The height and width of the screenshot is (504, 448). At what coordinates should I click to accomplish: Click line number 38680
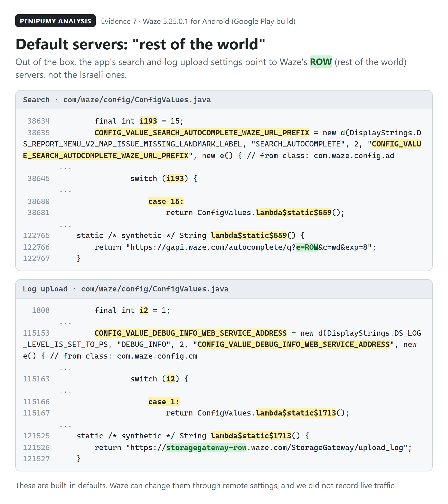[x=39, y=201]
